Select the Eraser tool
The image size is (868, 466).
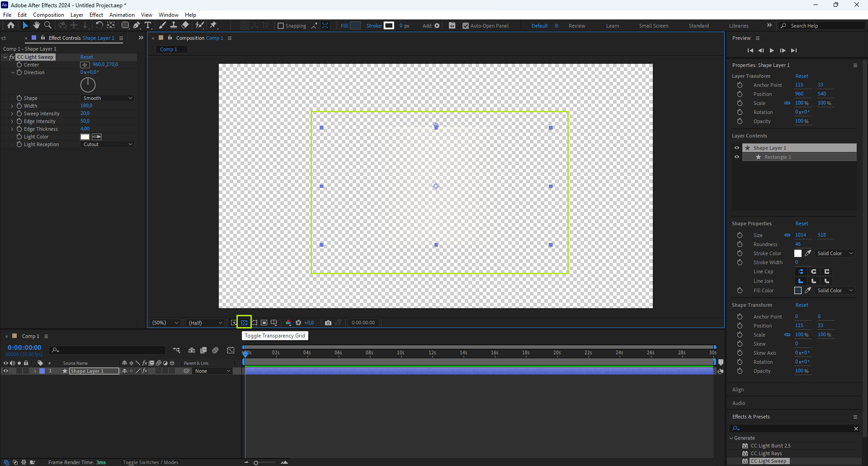coord(185,25)
